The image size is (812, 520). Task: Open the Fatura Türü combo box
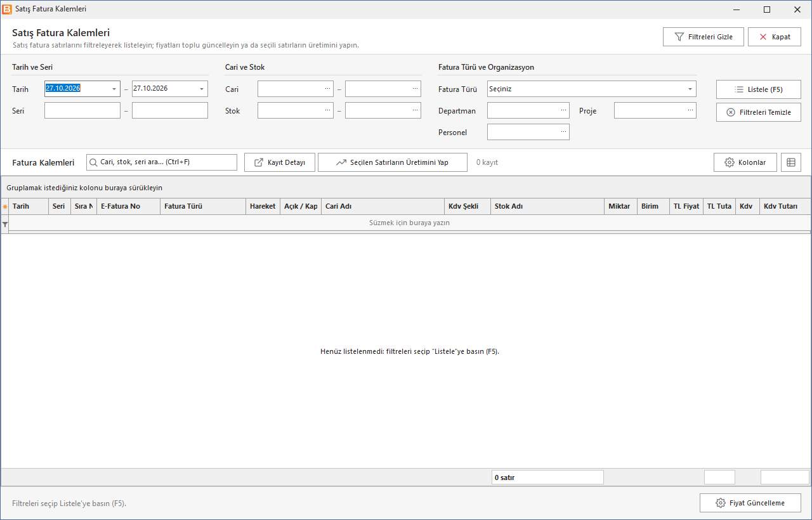pyautogui.click(x=592, y=89)
